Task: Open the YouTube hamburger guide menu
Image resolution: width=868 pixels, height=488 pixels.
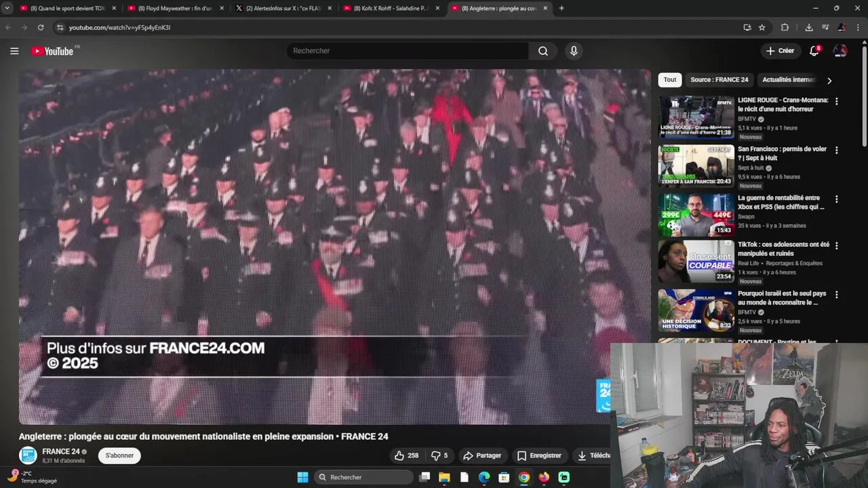Action: [14, 51]
